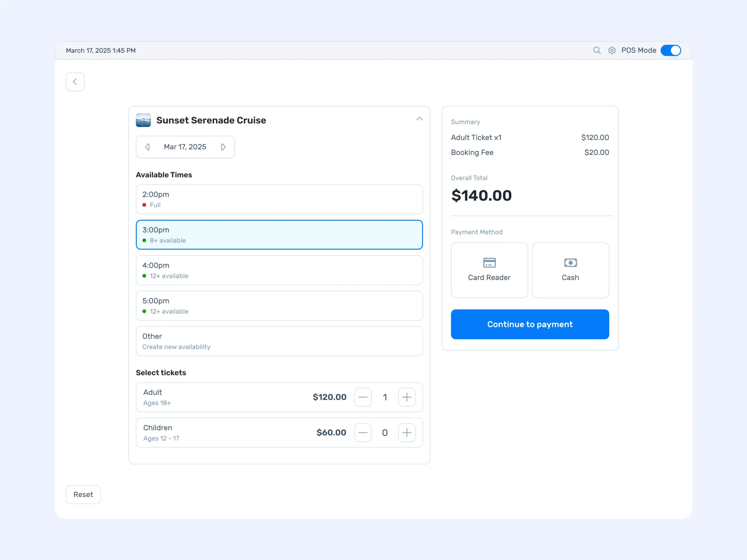Screen dimensions: 747x560
Task: Go back using the left chevron button
Action: coord(75,82)
